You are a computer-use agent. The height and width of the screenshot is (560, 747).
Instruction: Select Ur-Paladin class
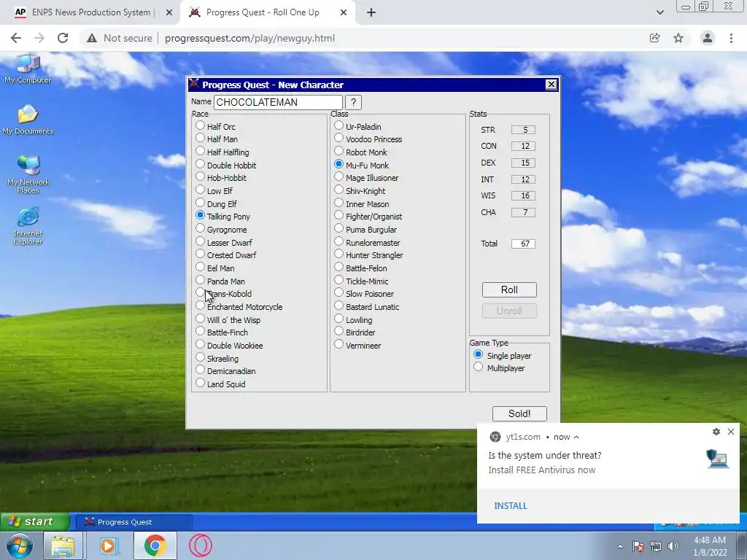pyautogui.click(x=338, y=125)
